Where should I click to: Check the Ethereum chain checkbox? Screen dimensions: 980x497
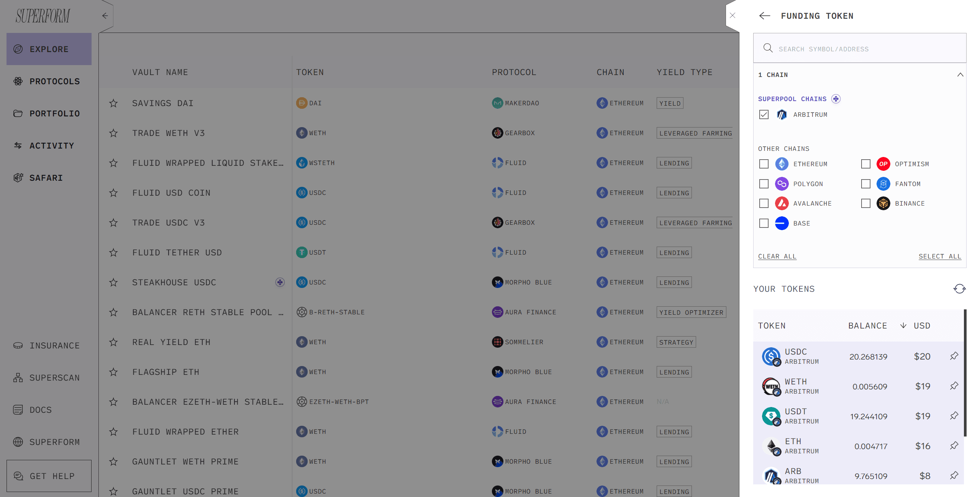[764, 164]
